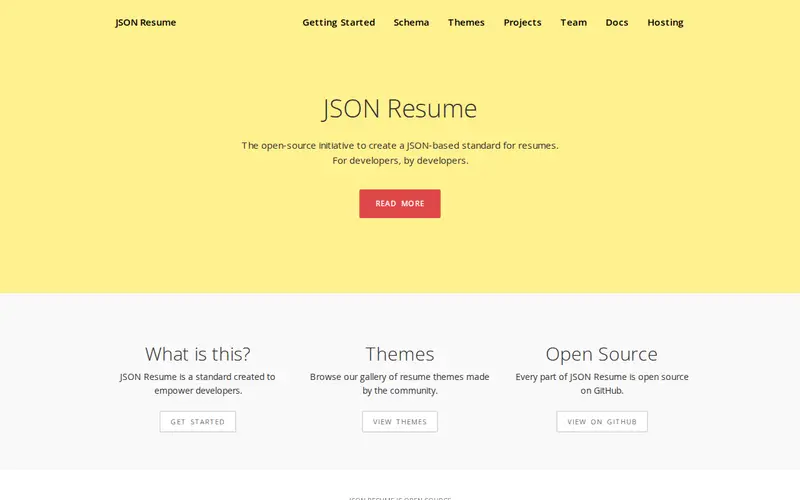This screenshot has width=800, height=500.
Task: Click text 'Every part of JSON Resume is open source'
Action: [602, 377]
